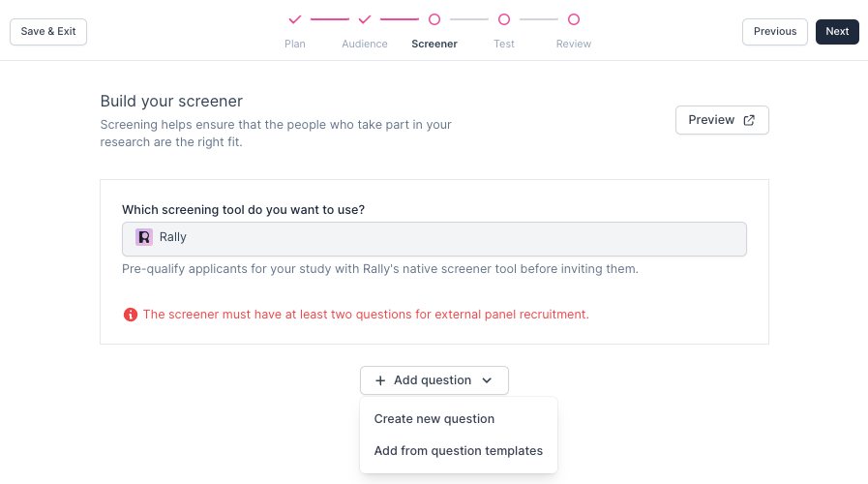Screen dimensions: 868x484
Task: Click the Previous button
Action: point(774,32)
